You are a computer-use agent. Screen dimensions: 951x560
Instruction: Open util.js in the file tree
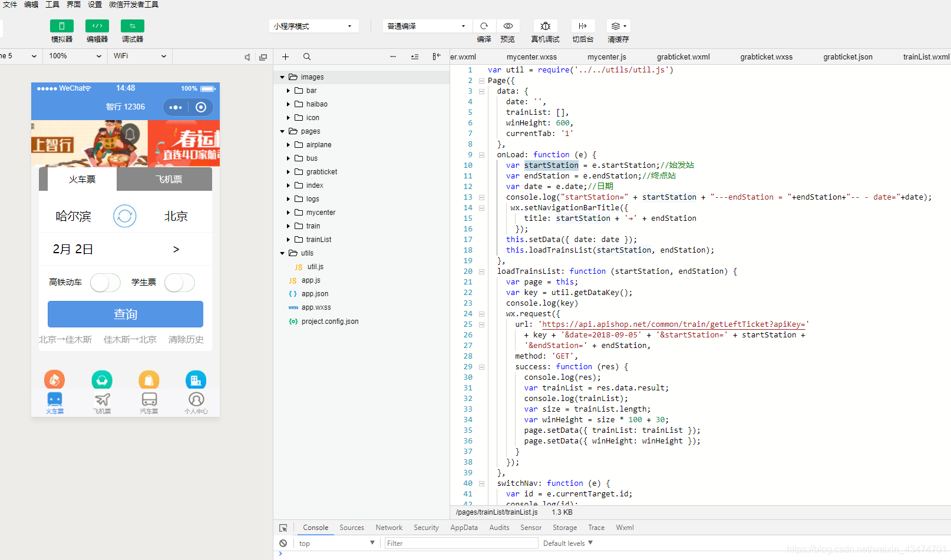point(315,267)
